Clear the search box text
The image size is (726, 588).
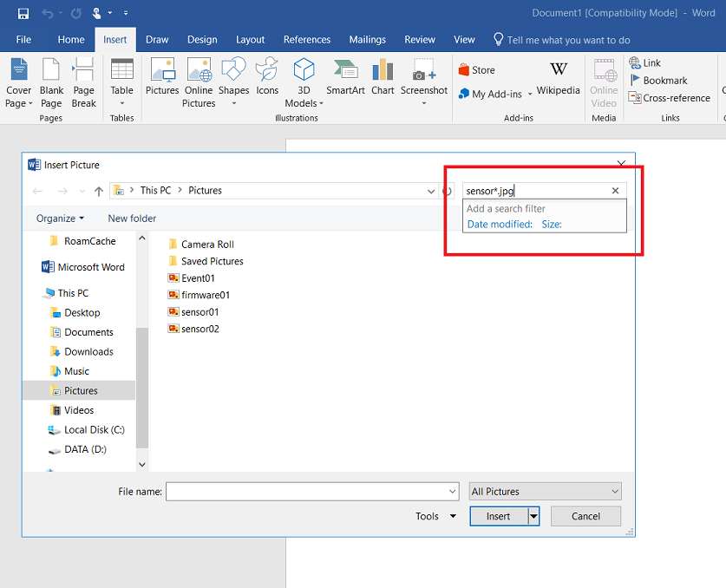615,191
